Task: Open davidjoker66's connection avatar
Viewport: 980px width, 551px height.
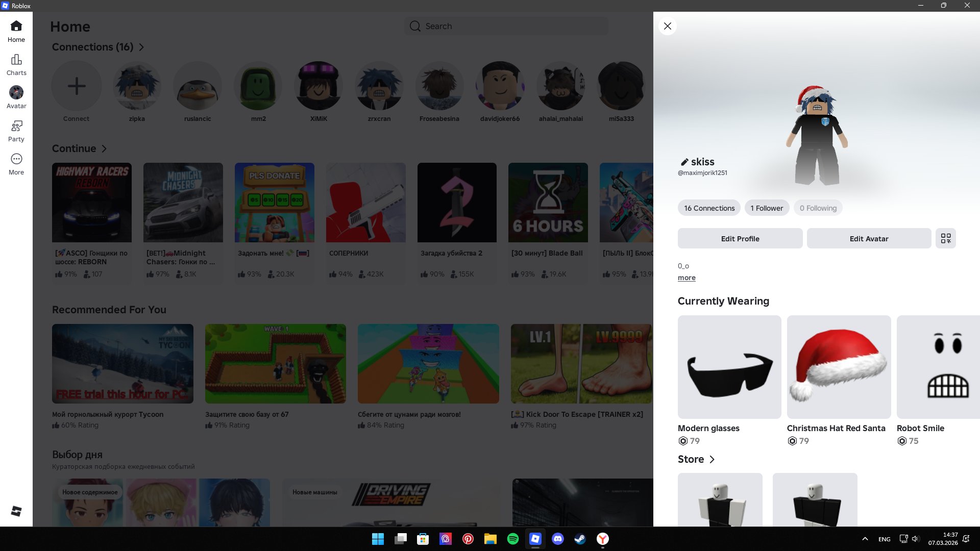Action: [x=500, y=86]
